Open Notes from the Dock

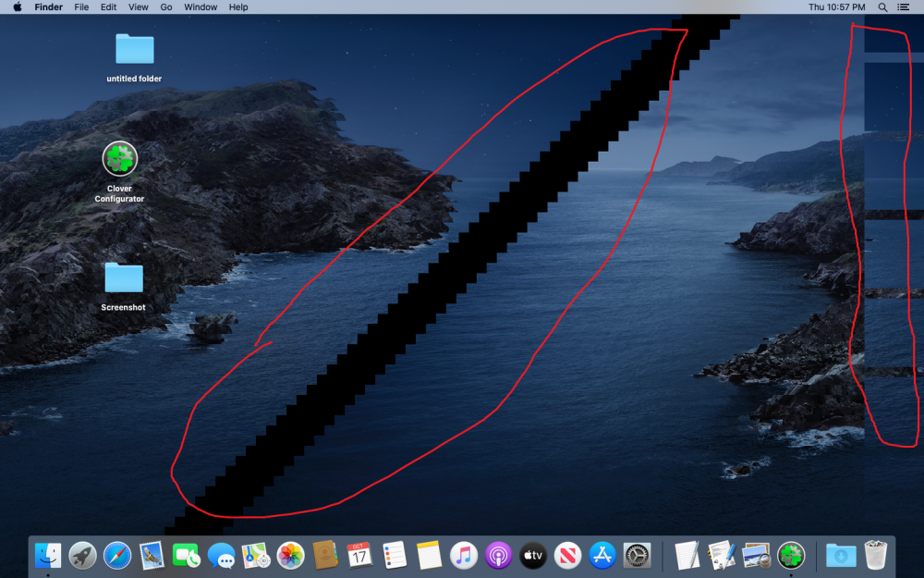[x=429, y=556]
